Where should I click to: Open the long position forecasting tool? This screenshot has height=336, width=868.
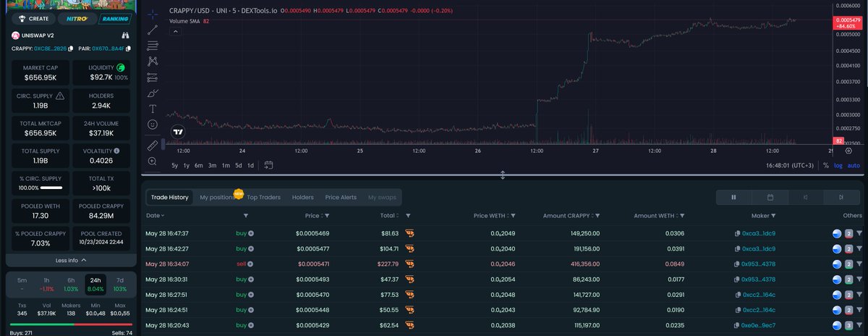(x=152, y=77)
